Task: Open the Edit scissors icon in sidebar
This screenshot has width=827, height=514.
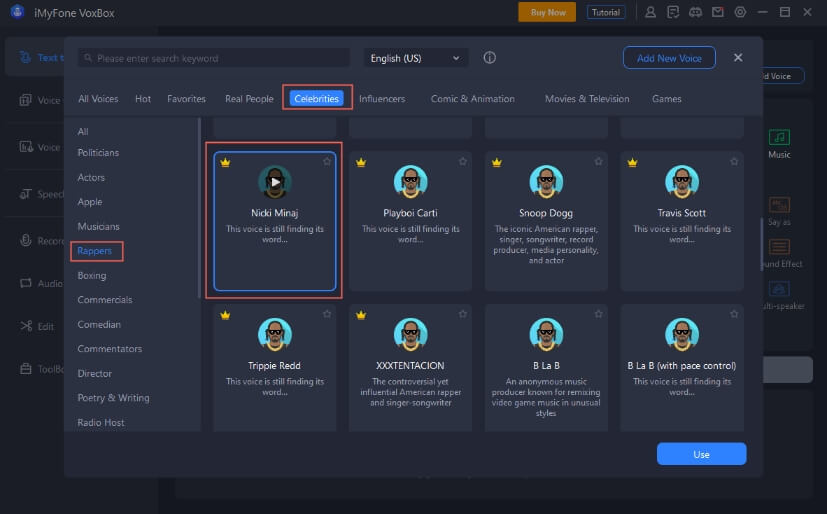Action: tap(26, 326)
